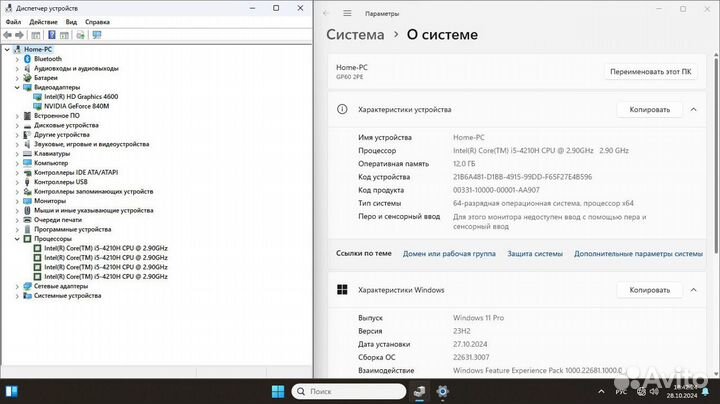
Task: Open the Вид menu
Action: [71, 22]
